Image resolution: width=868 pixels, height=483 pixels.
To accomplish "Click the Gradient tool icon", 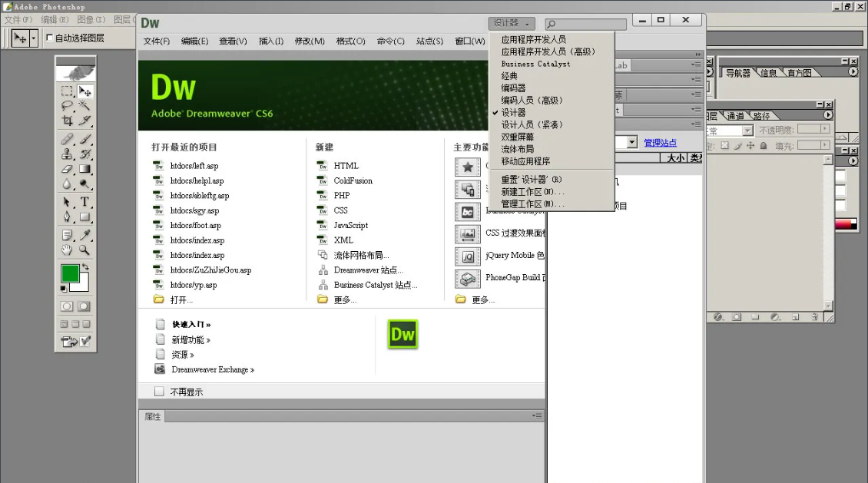I will (x=84, y=169).
